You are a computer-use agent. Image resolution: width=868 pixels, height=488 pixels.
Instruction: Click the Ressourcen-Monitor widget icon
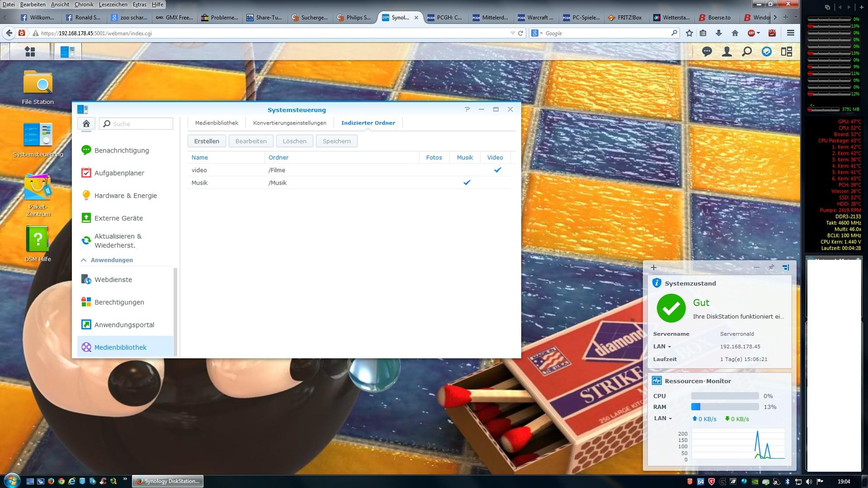coord(657,381)
